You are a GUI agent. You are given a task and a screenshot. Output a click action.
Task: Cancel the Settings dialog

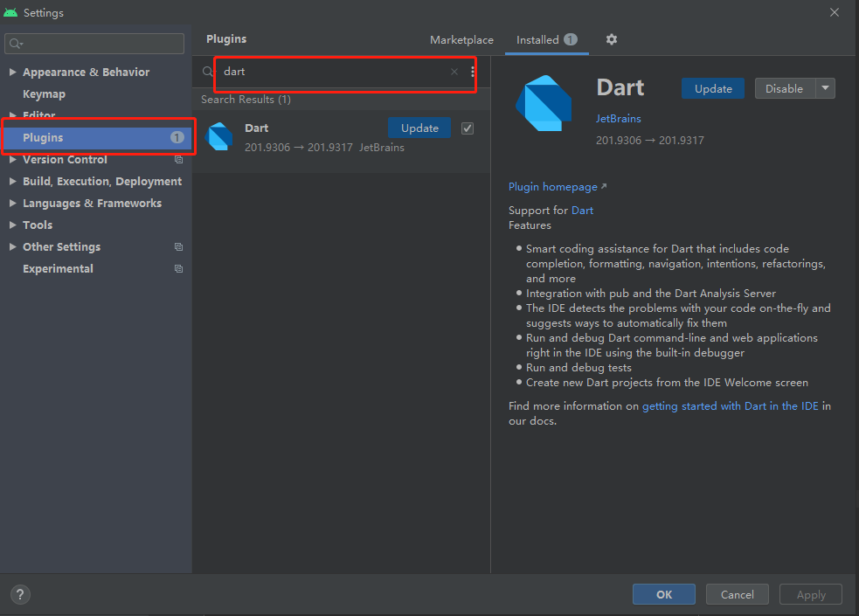[737, 594]
